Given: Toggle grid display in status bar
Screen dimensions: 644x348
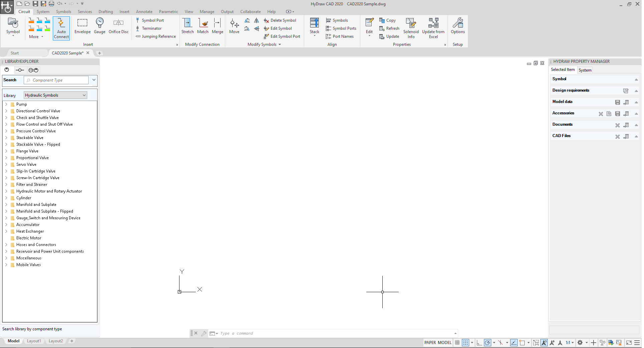Looking at the screenshot, I should point(457,343).
